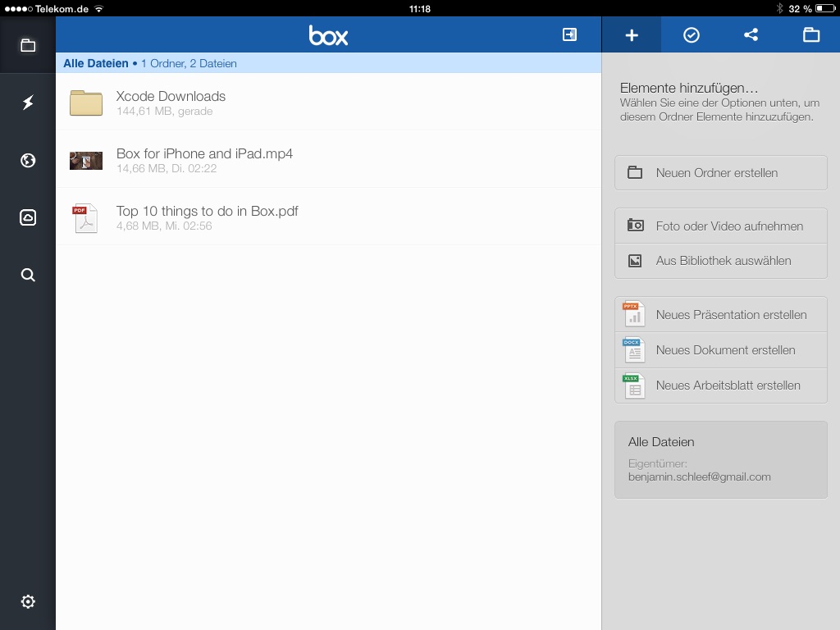Tap Foto oder Video aufnehmen
The image size is (840, 630).
click(720, 226)
